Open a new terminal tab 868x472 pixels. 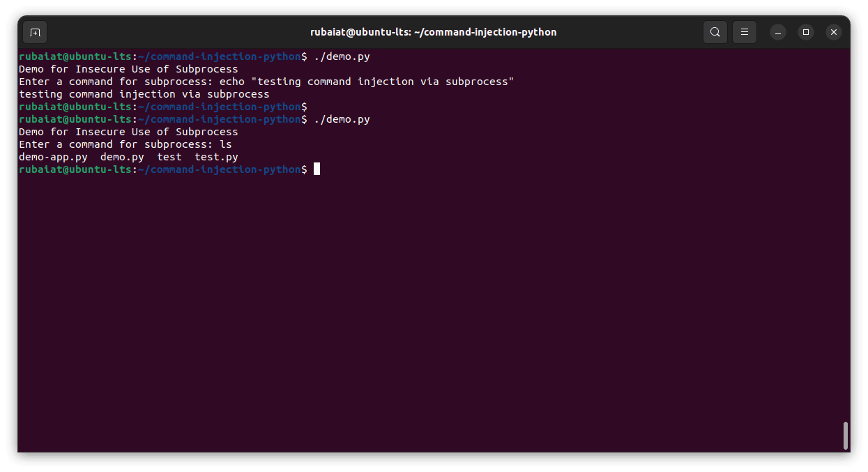(x=35, y=32)
